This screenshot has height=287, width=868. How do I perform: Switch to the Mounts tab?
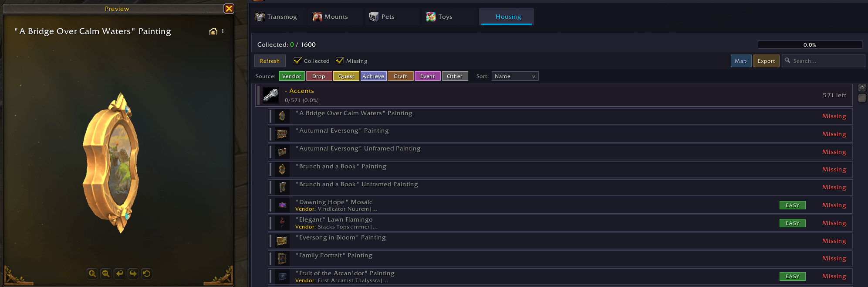click(x=335, y=17)
